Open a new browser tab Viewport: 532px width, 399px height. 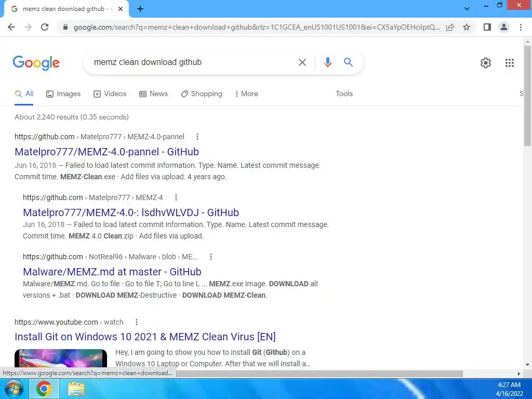pos(140,9)
